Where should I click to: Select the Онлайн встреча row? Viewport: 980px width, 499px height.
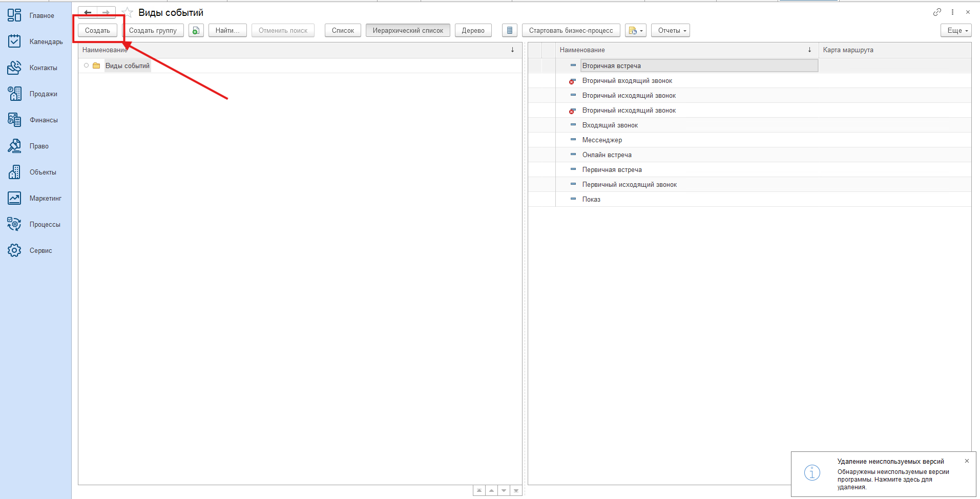click(x=607, y=155)
